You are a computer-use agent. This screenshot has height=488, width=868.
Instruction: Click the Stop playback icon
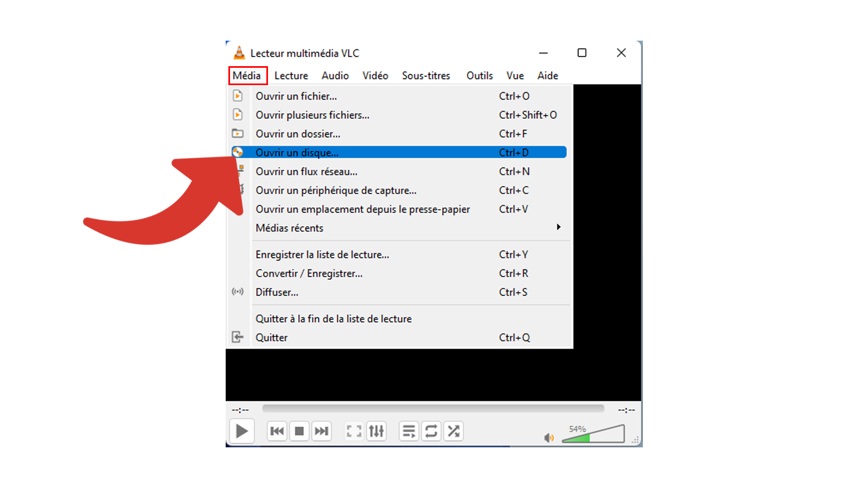pos(299,431)
